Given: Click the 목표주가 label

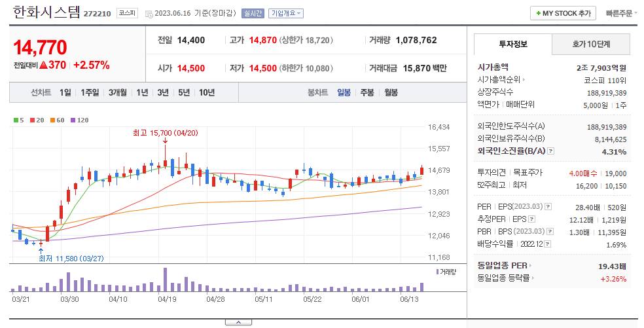Looking at the screenshot, I should (x=528, y=173).
